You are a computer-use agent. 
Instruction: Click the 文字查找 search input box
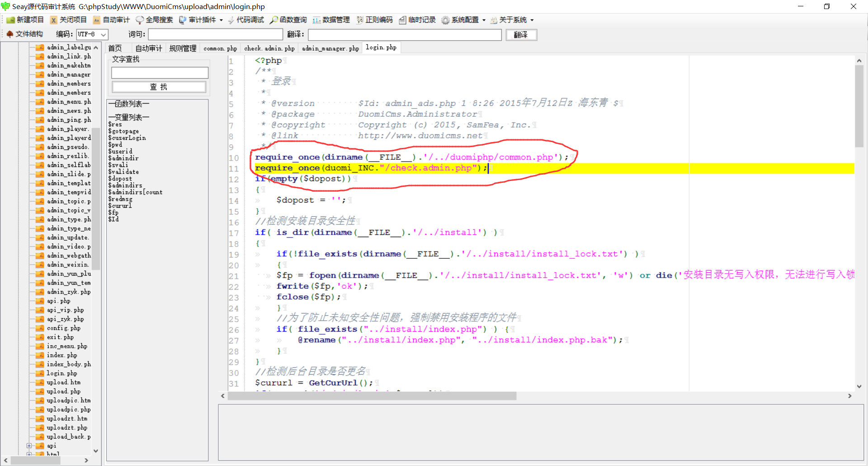(x=160, y=73)
